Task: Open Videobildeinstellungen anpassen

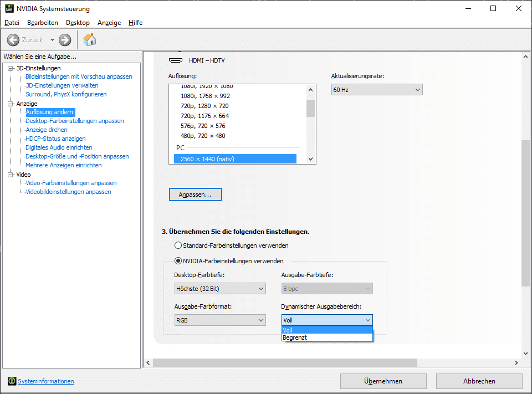Action: tap(69, 192)
